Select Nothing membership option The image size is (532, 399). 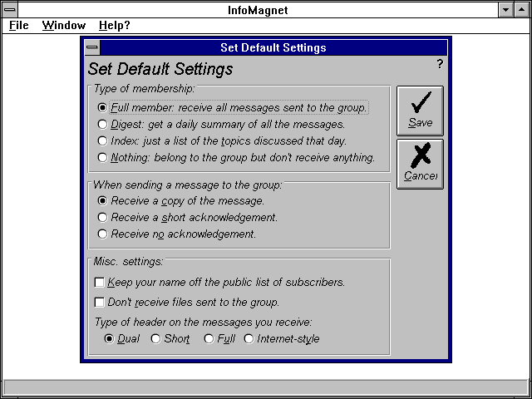102,157
